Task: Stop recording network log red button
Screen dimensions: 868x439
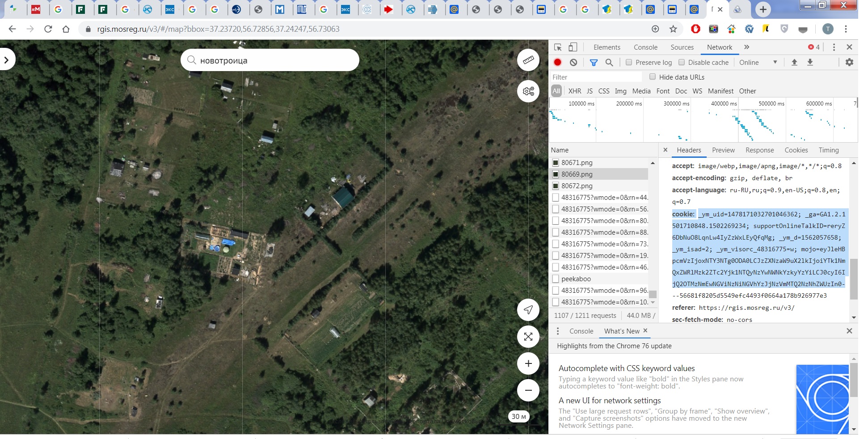Action: 557,63
